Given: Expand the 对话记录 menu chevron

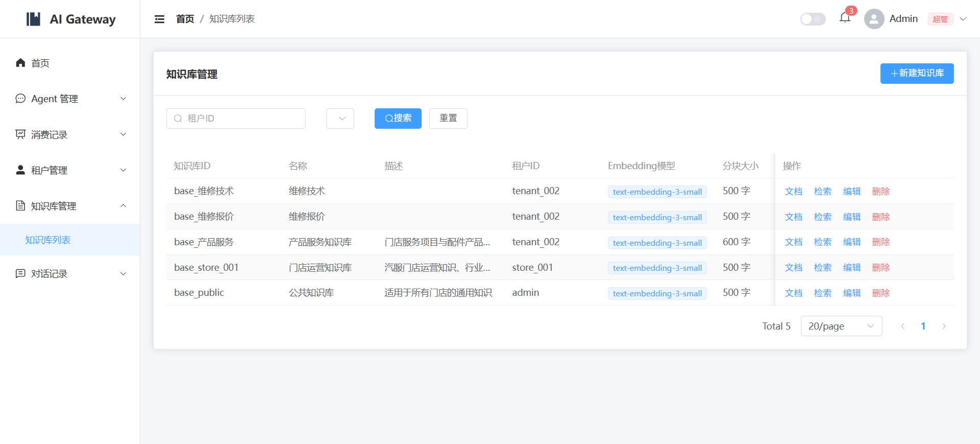Looking at the screenshot, I should [123, 273].
